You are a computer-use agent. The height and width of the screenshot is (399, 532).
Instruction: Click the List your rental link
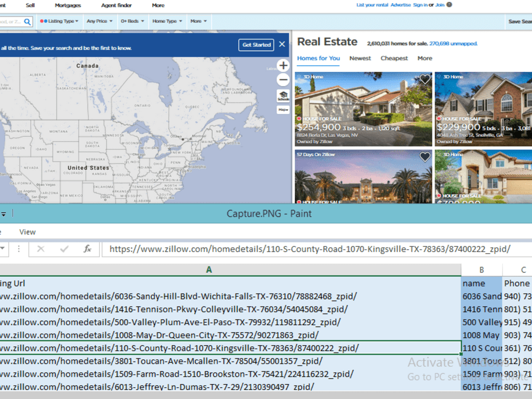pos(372,5)
